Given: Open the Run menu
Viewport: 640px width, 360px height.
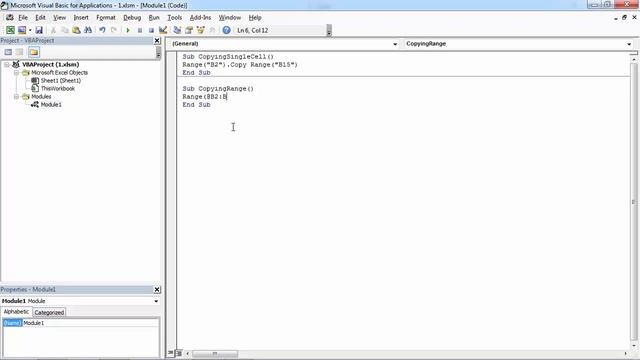Looking at the screenshot, I should [x=154, y=18].
